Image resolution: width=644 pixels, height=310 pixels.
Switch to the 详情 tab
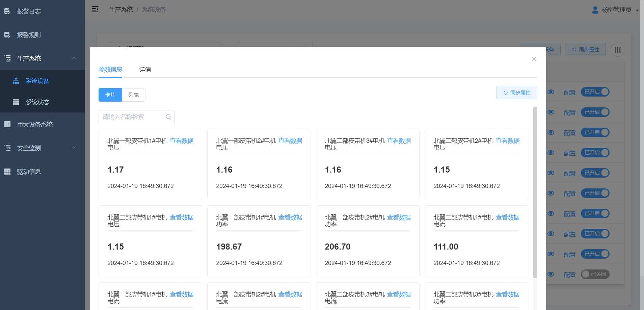[x=145, y=70]
